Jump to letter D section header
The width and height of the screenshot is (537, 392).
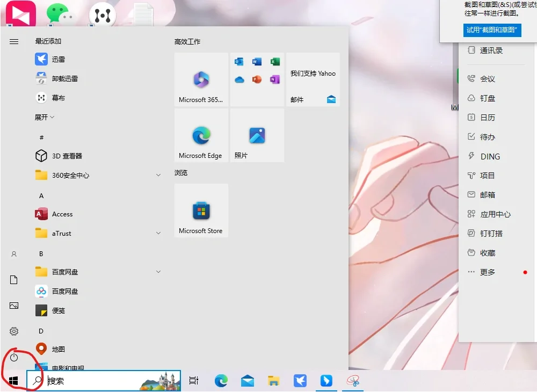41,331
